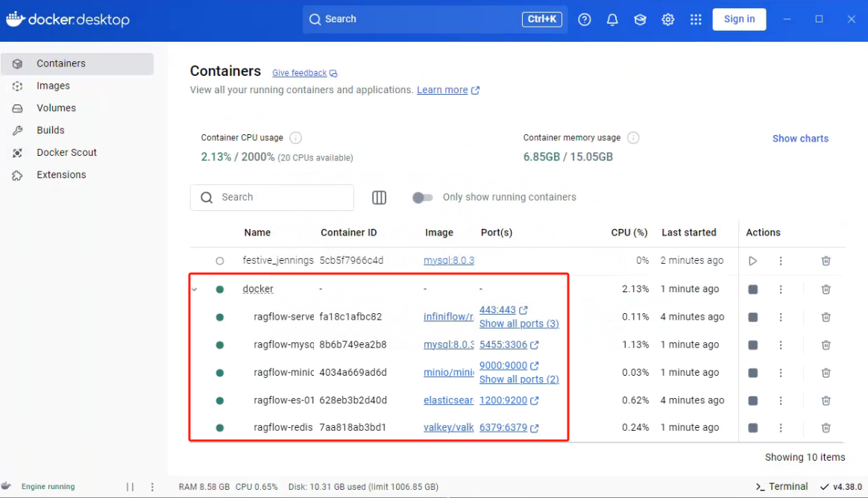Show all ports for ragflow-server
This screenshot has width=868, height=498.
click(519, 324)
